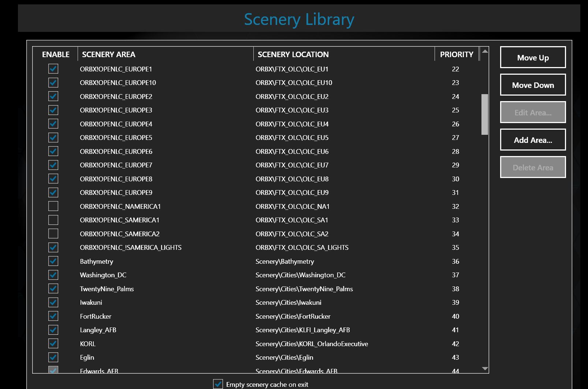The width and height of the screenshot is (588, 389).
Task: Sort by the Scenery Area column header
Action: (x=109, y=55)
